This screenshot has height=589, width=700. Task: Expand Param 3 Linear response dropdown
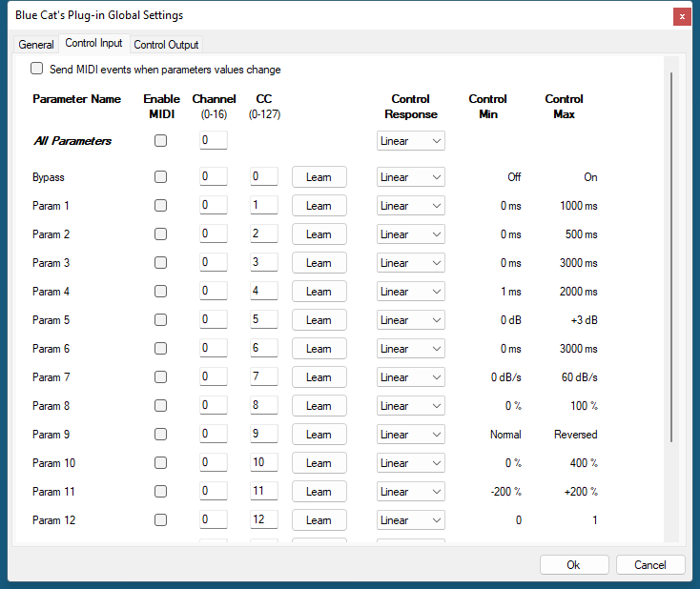tap(411, 263)
